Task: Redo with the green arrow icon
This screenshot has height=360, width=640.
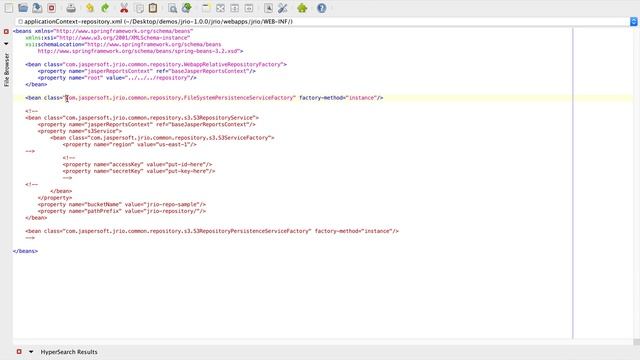Action: pyautogui.click(x=105, y=8)
